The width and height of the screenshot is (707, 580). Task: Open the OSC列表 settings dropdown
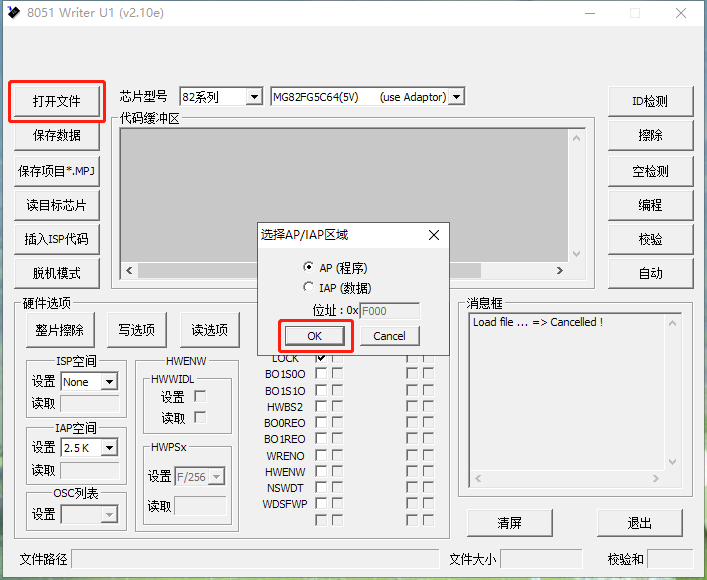[110, 514]
